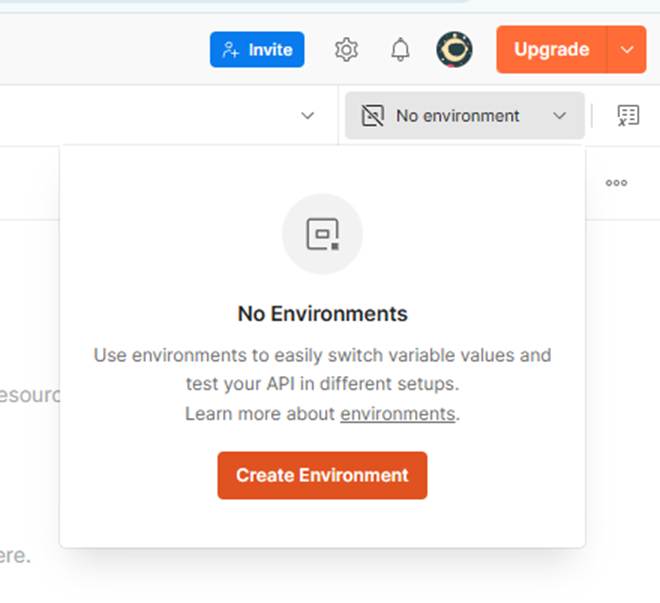Click the orange Upgrade button
Screen dimensions: 660x603
point(551,50)
